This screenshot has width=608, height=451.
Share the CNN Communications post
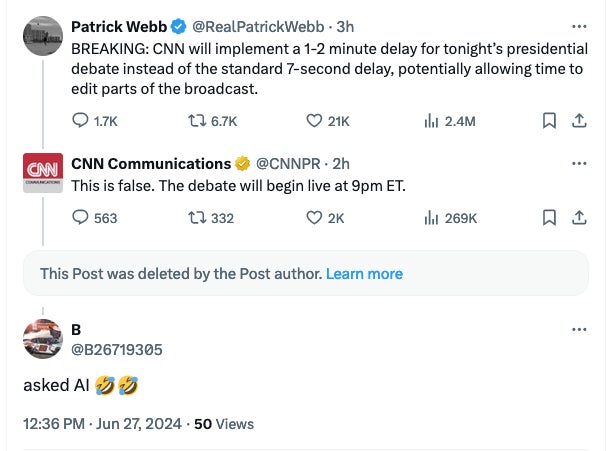tap(578, 217)
